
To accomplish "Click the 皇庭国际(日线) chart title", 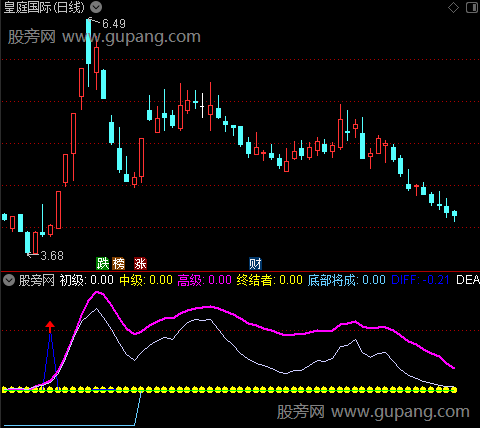I will [x=44, y=7].
